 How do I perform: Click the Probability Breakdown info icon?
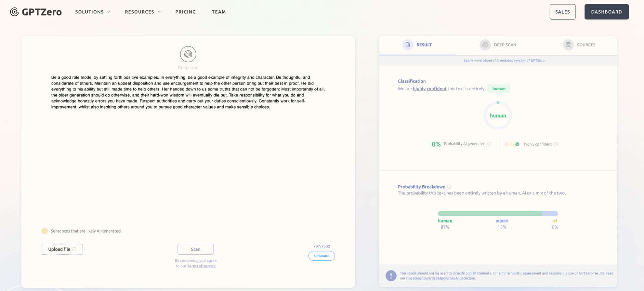click(x=449, y=187)
